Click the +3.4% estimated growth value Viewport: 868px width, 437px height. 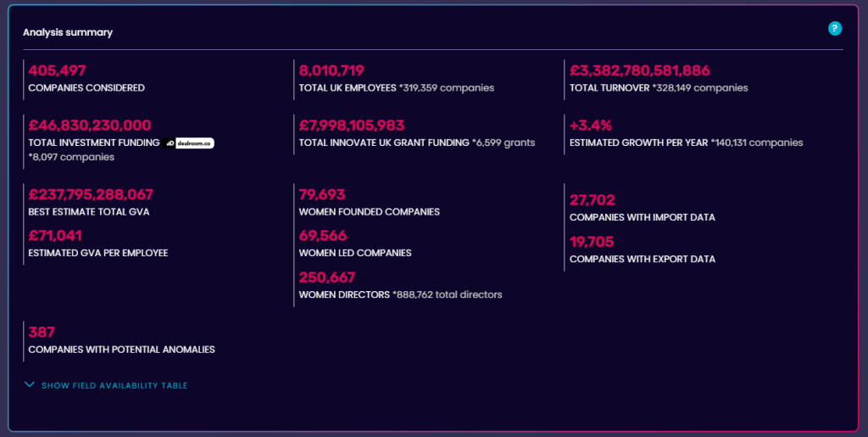pos(591,126)
